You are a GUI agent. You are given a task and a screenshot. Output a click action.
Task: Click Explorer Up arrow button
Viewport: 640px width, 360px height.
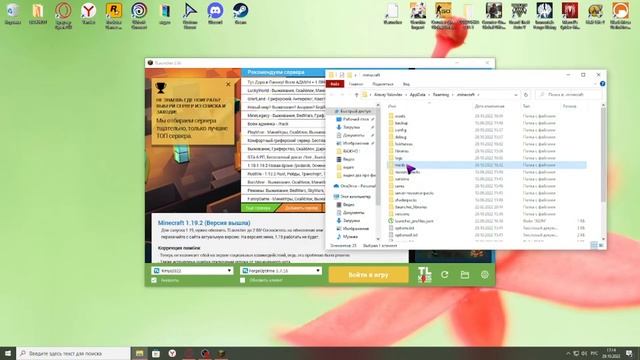[x=356, y=95]
